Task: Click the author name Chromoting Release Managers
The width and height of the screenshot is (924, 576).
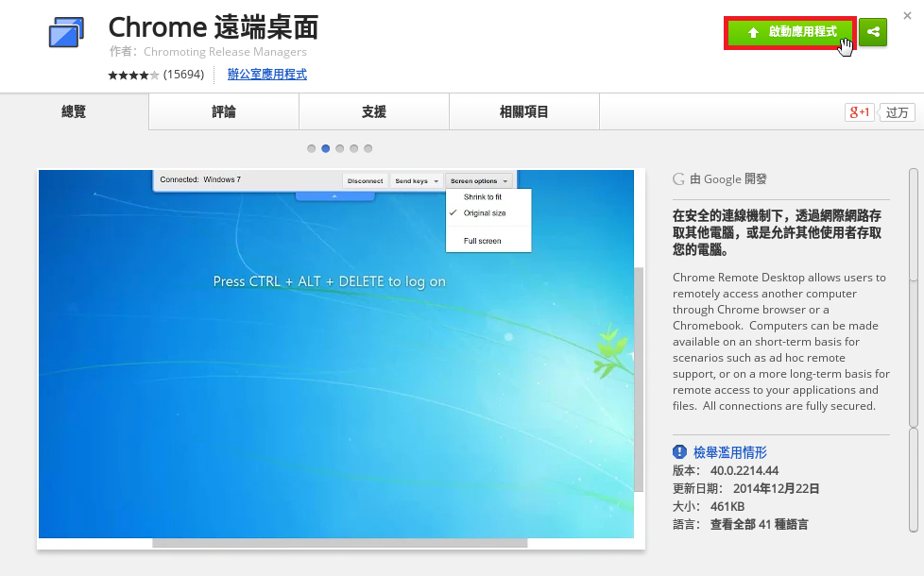Action: [x=225, y=52]
